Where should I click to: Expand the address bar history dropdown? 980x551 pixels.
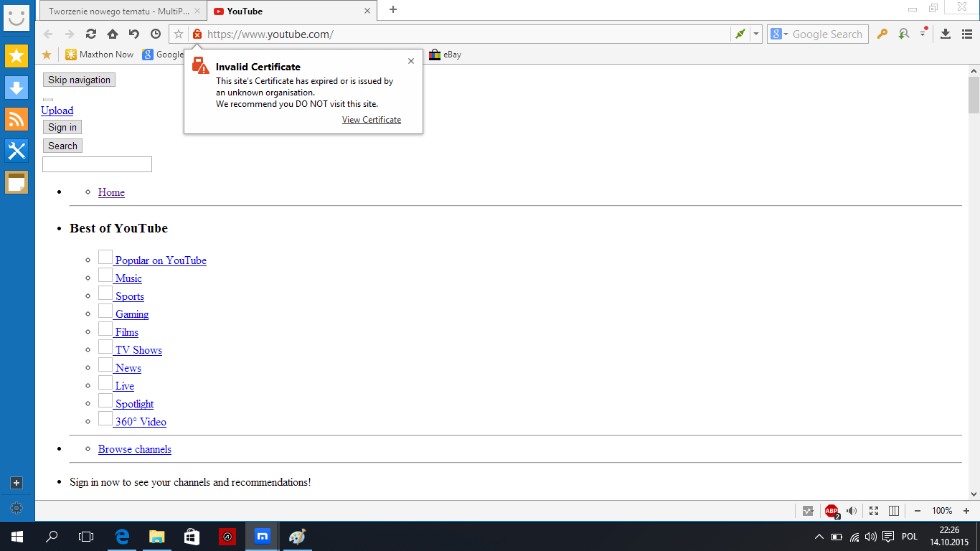(756, 34)
